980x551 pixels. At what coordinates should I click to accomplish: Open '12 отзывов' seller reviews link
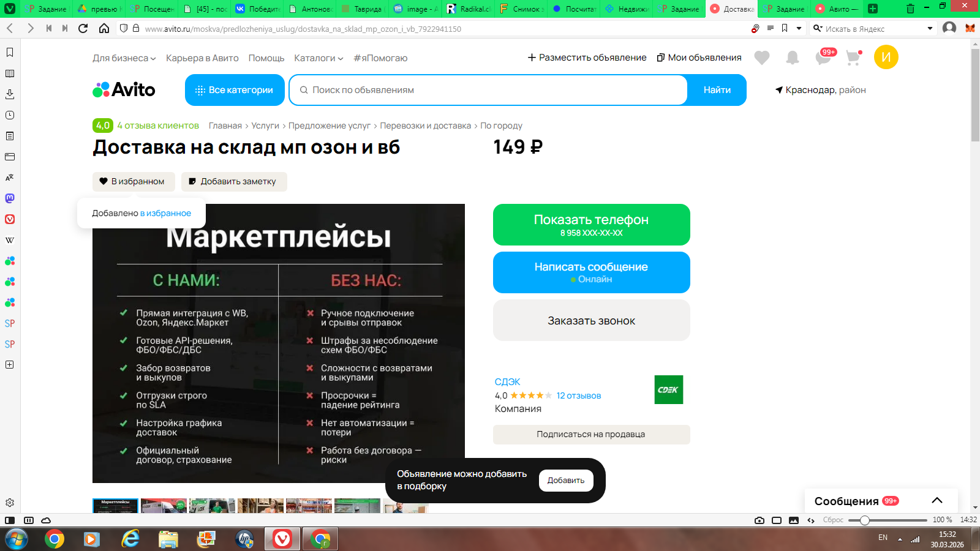[x=579, y=395]
